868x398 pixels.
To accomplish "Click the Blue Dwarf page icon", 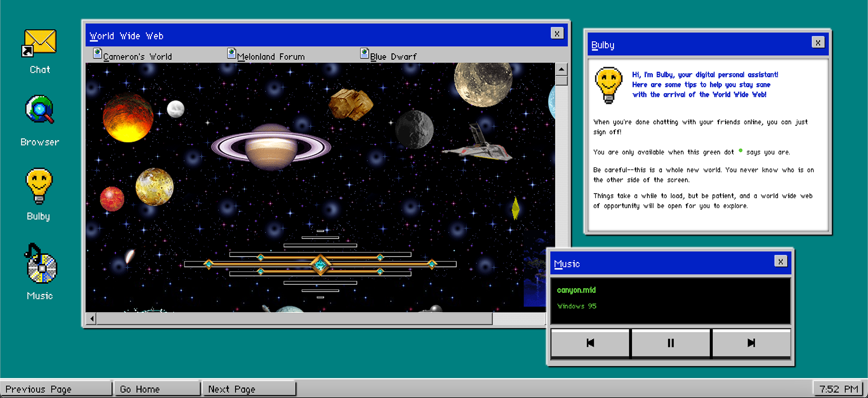I will [x=364, y=54].
